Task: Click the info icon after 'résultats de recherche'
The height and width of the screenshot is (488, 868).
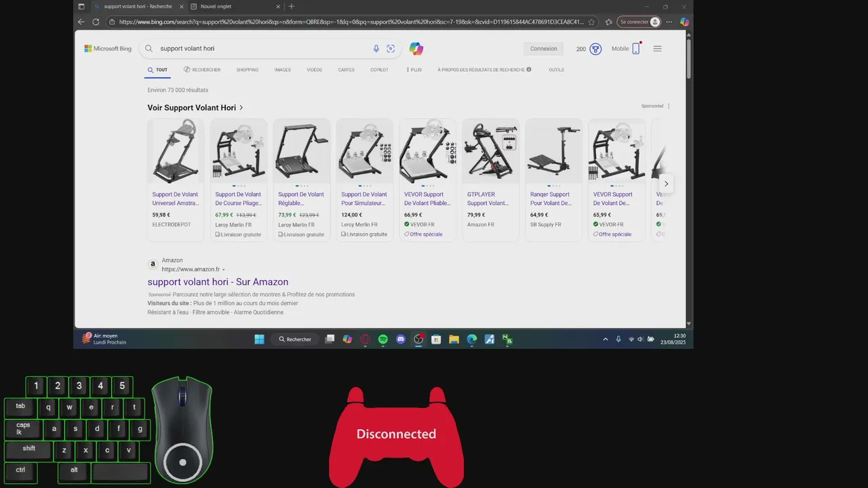Action: click(529, 69)
